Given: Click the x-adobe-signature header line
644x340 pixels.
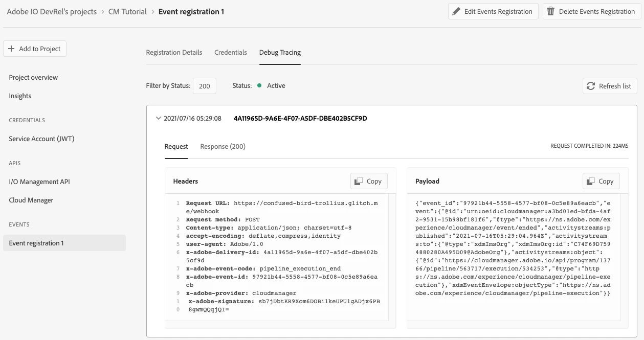Looking at the screenshot, I should pos(284,305).
